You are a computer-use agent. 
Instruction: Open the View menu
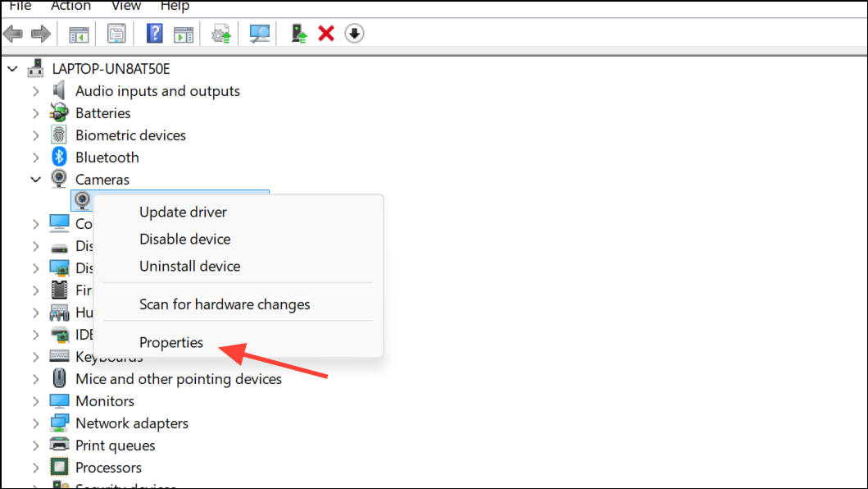click(126, 7)
